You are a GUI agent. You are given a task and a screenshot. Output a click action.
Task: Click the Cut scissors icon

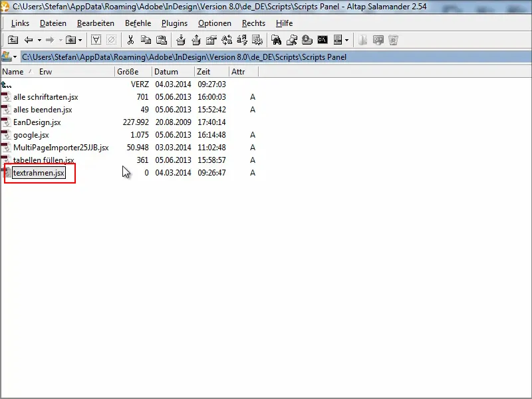130,40
